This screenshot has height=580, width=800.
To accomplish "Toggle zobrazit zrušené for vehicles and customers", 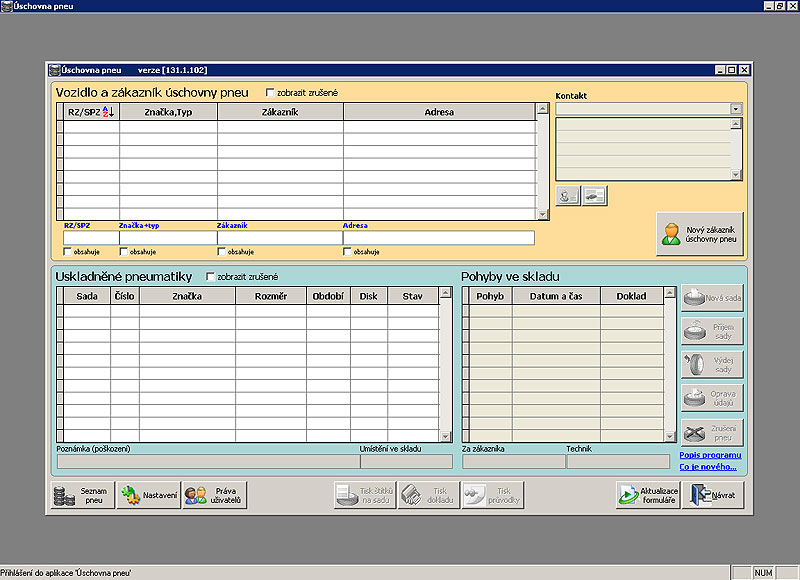I will (x=270, y=93).
